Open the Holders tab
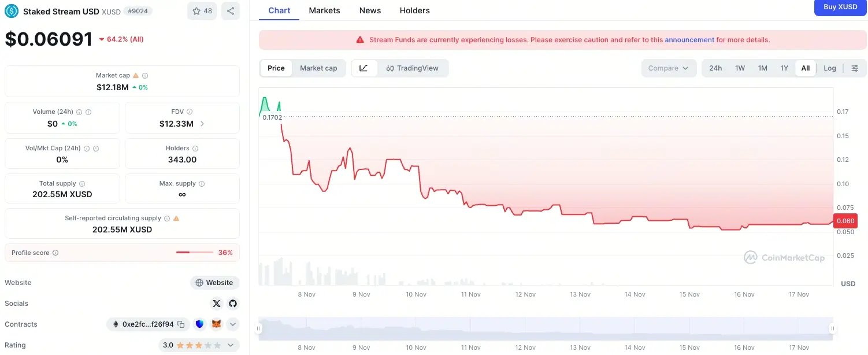The width and height of the screenshot is (868, 355). tap(414, 10)
